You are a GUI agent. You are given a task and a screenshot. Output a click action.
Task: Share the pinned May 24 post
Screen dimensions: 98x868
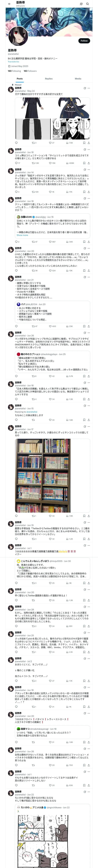coord(89,143)
